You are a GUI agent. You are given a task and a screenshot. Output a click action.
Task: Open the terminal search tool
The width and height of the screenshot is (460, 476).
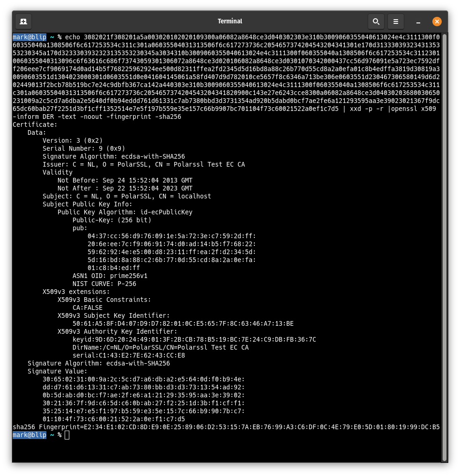tap(376, 21)
